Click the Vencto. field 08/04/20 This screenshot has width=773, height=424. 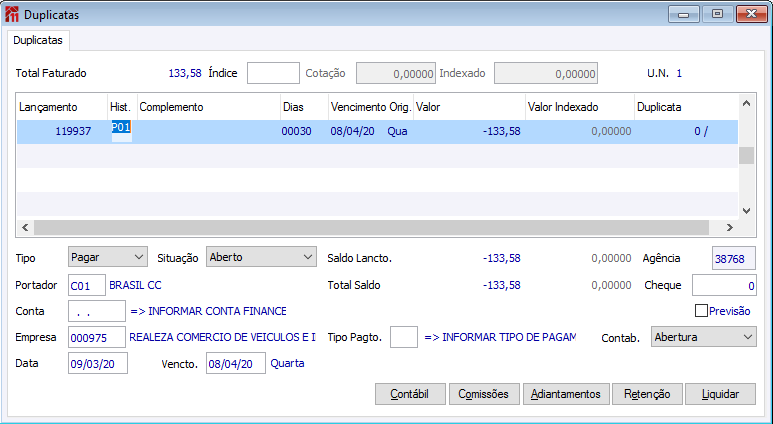(x=236, y=364)
